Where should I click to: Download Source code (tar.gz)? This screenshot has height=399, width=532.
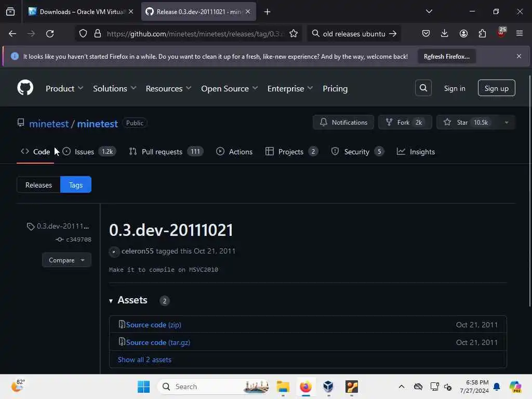pos(158,343)
